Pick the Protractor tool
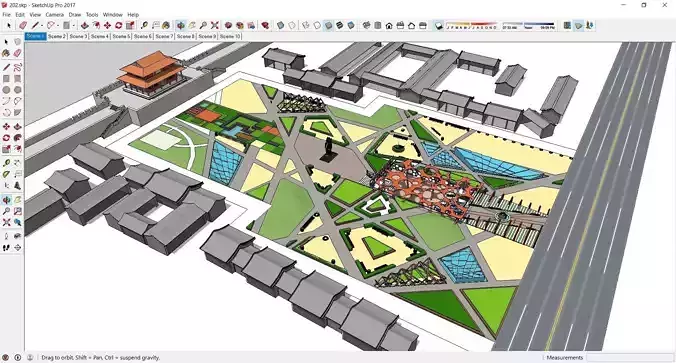The width and height of the screenshot is (676, 363). [x=6, y=174]
